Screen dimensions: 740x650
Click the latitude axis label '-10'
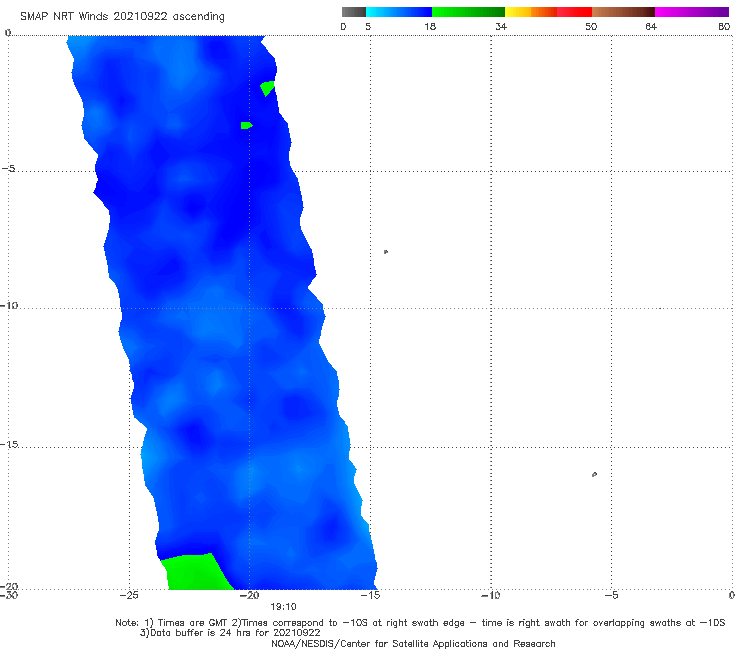[x=9, y=305]
